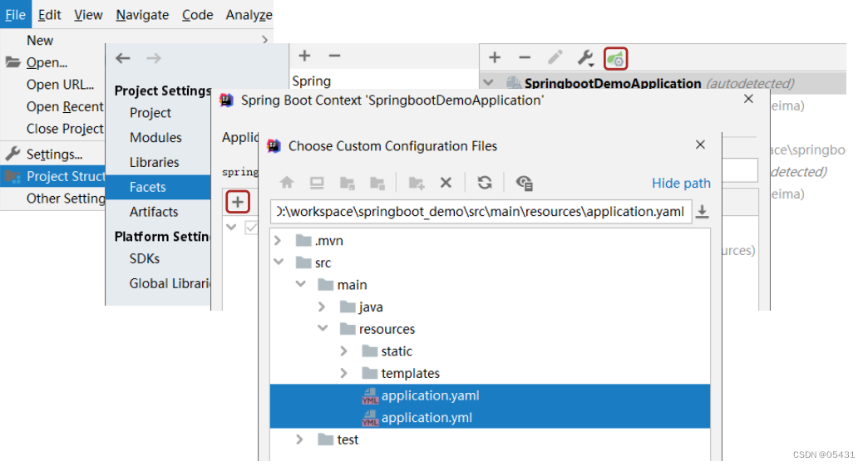Open Settings... from the File menu

pyautogui.click(x=52, y=155)
